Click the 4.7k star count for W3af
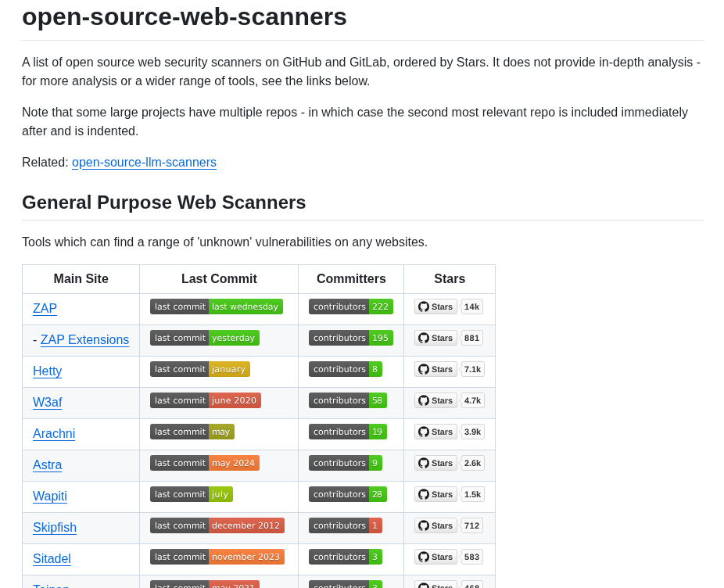 pos(472,400)
